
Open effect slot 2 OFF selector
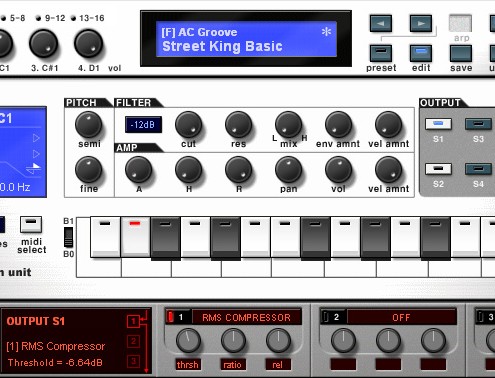point(401,317)
